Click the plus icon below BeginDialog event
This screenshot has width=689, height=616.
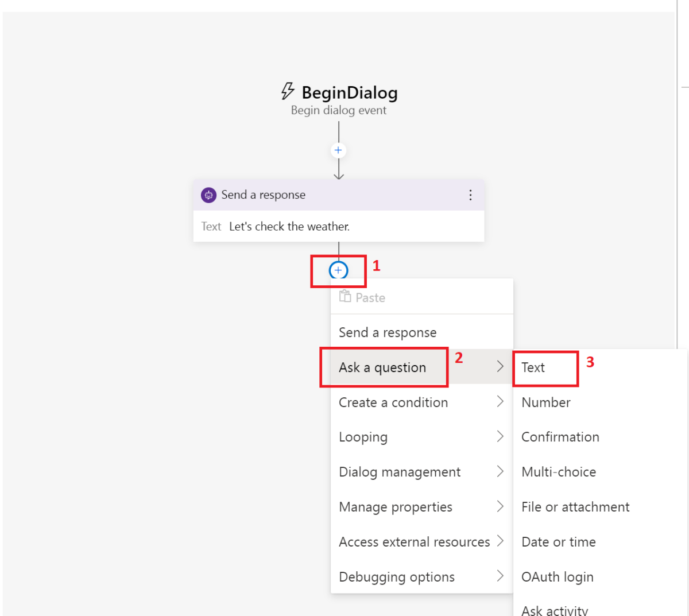338,150
